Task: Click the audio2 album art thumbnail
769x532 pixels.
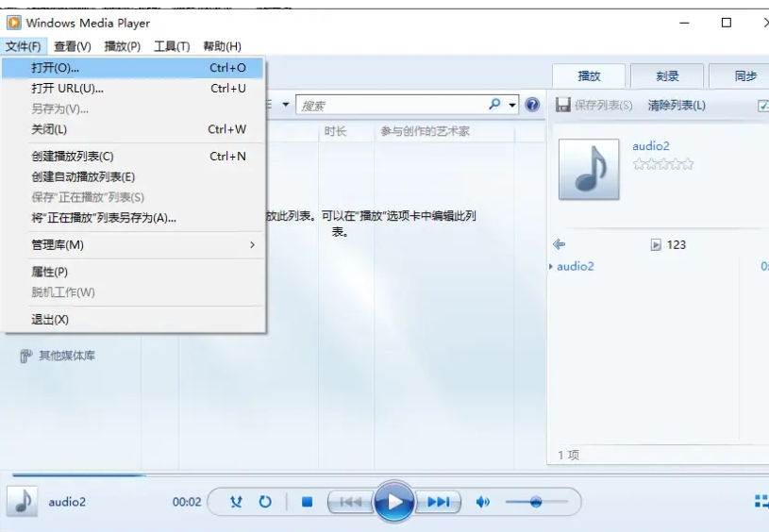Action: [x=589, y=169]
